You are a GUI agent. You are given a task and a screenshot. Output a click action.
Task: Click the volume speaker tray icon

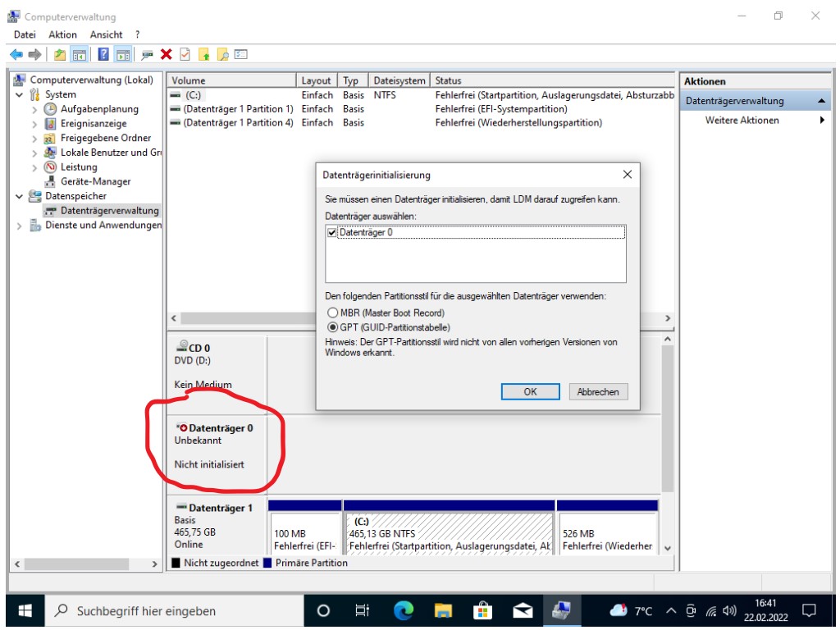coord(728,610)
